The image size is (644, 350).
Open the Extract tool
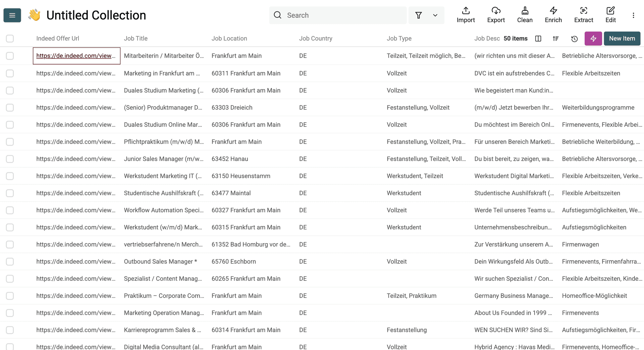(x=583, y=15)
